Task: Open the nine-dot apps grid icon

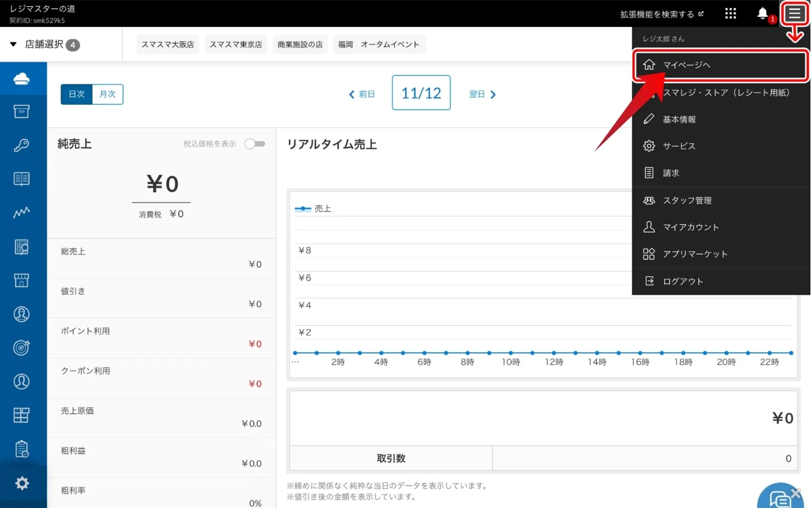Action: pyautogui.click(x=730, y=13)
